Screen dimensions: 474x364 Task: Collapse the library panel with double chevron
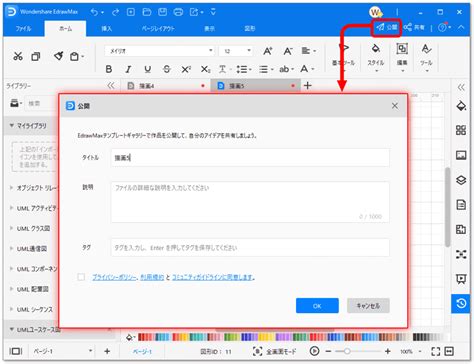[111, 86]
